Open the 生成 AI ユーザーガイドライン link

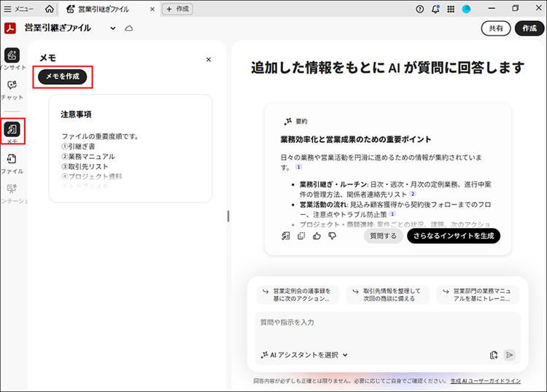click(x=486, y=381)
